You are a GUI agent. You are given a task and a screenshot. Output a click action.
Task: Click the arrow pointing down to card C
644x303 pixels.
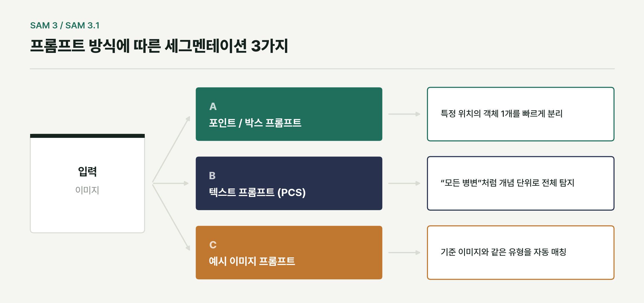click(171, 217)
